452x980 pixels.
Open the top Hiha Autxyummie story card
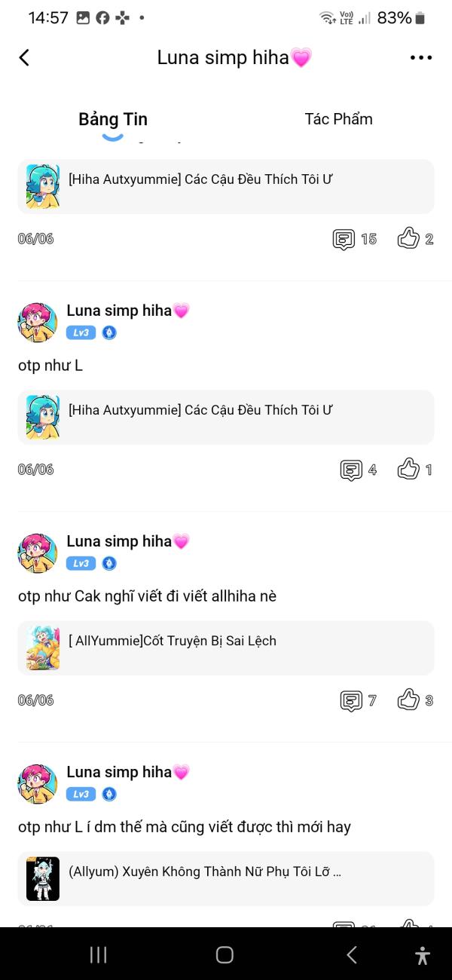coord(226,186)
